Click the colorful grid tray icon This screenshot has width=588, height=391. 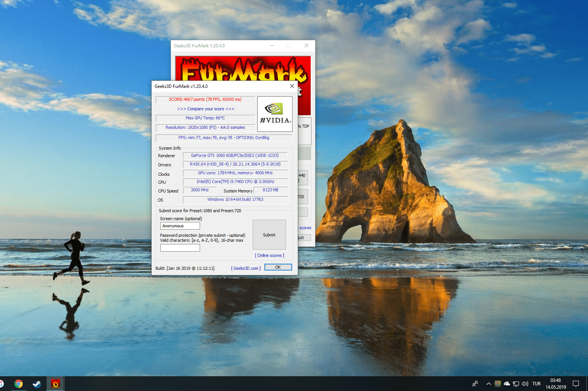[x=498, y=384]
